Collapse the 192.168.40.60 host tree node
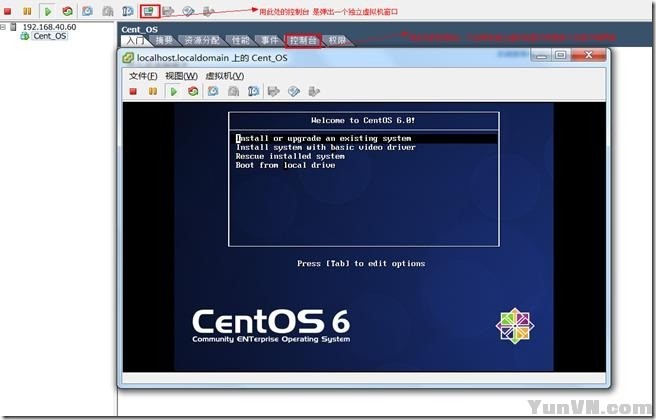The width and height of the screenshot is (656, 420). [x=3, y=27]
